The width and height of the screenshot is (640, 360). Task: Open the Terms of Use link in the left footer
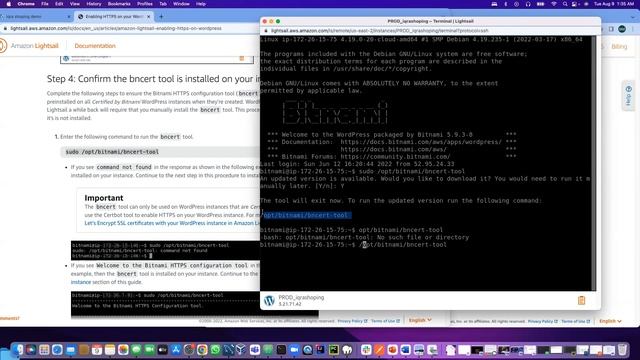(385, 321)
